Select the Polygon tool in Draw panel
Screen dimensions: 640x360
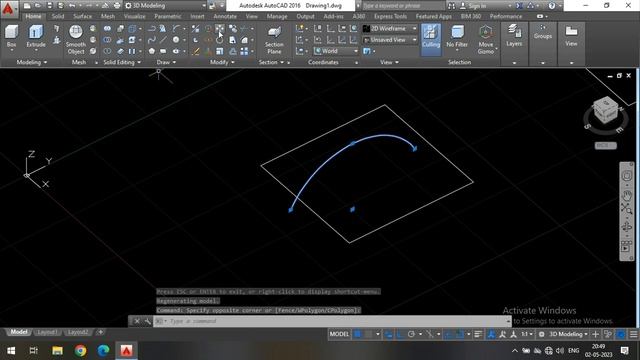click(x=152, y=51)
